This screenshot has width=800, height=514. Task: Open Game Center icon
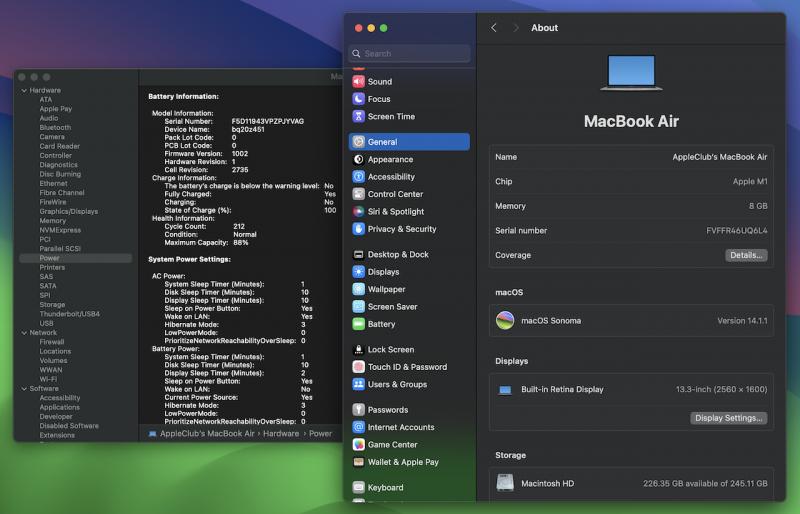(x=359, y=444)
